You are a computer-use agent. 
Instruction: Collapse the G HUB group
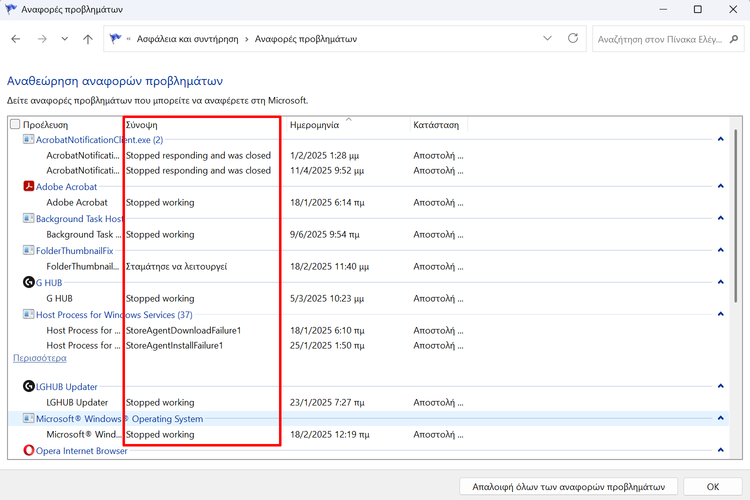[x=720, y=282]
